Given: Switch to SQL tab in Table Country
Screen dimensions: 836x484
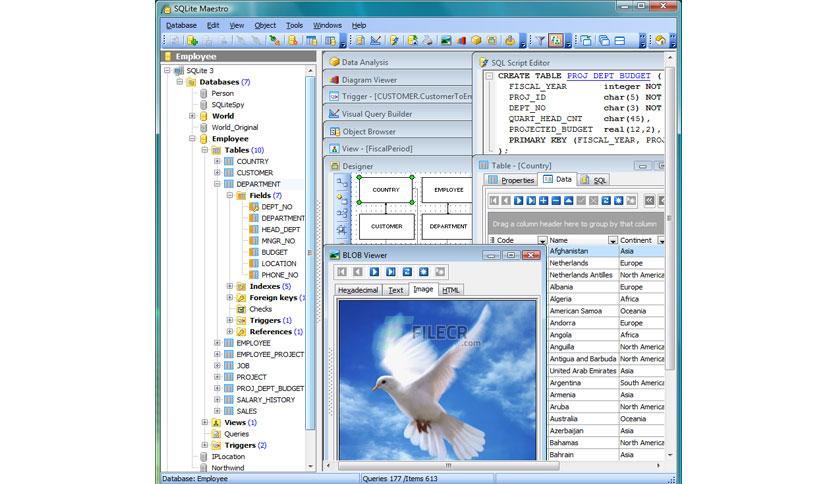Looking at the screenshot, I should (593, 180).
